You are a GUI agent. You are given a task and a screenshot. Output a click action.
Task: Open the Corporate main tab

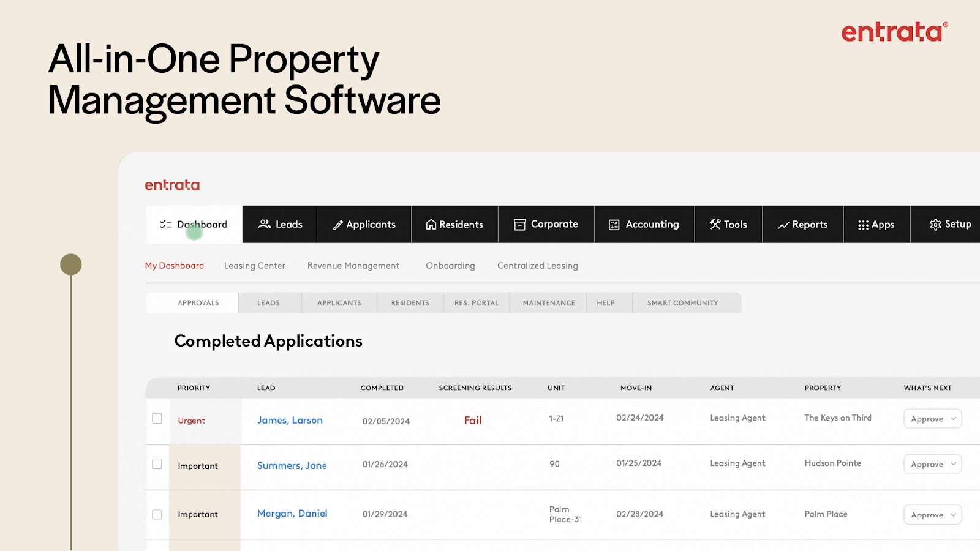coord(546,224)
